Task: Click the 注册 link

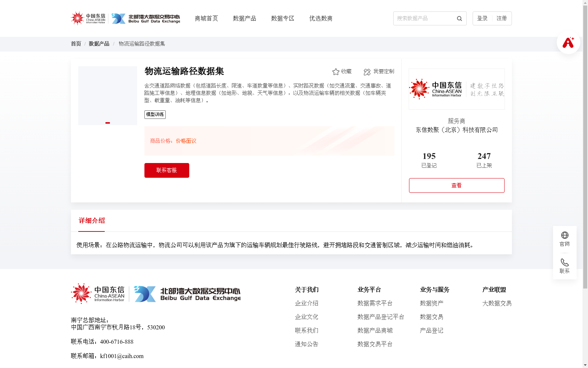Action: (x=502, y=18)
